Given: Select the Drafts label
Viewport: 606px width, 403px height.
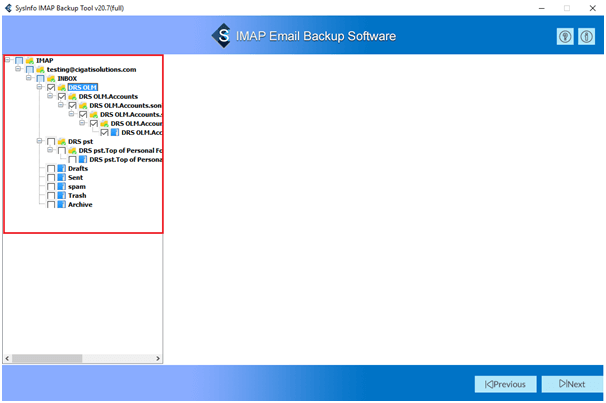Looking at the screenshot, I should [x=78, y=168].
